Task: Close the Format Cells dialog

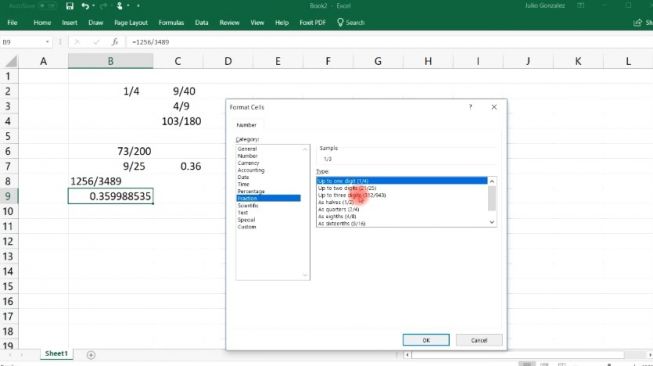Action: (x=494, y=107)
